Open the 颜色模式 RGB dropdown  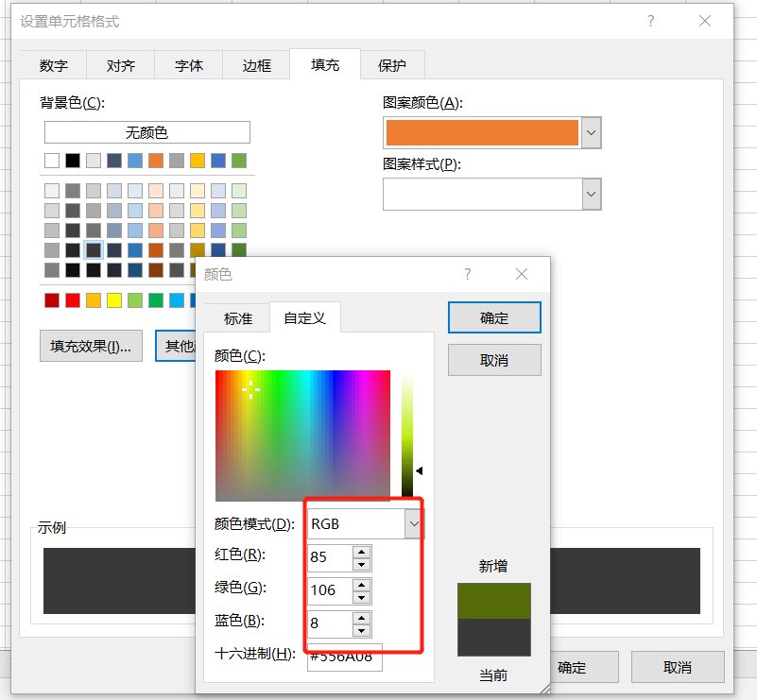click(413, 523)
